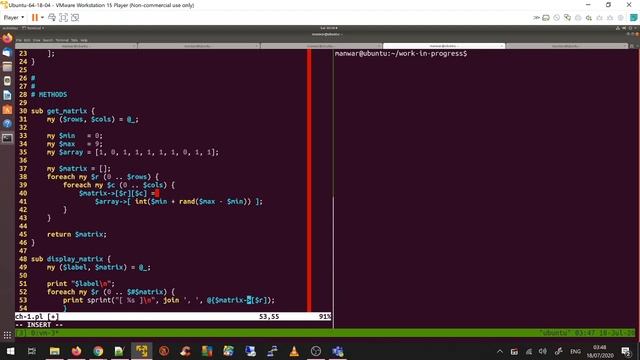Open the Windows Start menu
The image size is (640, 360).
coord(10,351)
